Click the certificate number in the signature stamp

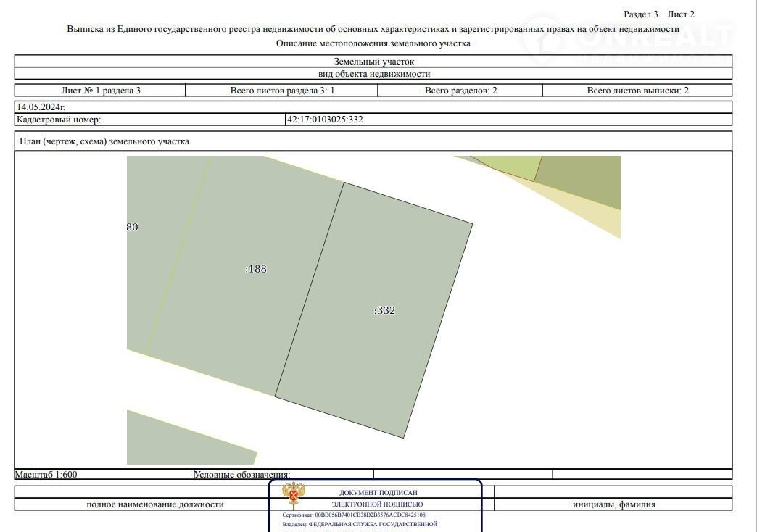point(370,515)
